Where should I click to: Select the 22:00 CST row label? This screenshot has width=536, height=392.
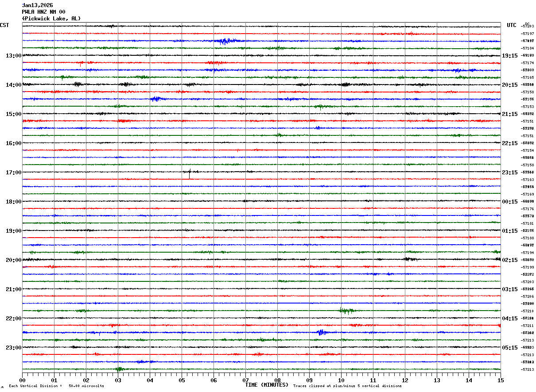tap(13, 319)
